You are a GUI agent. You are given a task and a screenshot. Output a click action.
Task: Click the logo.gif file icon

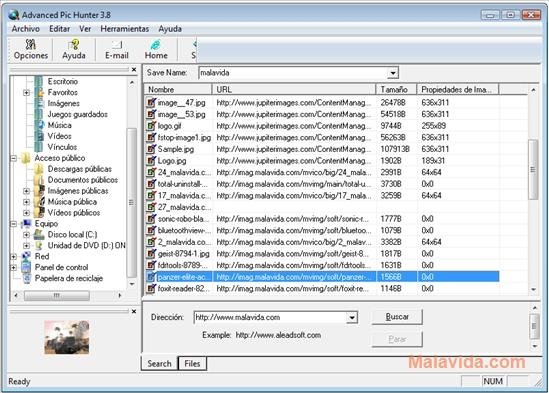151,125
